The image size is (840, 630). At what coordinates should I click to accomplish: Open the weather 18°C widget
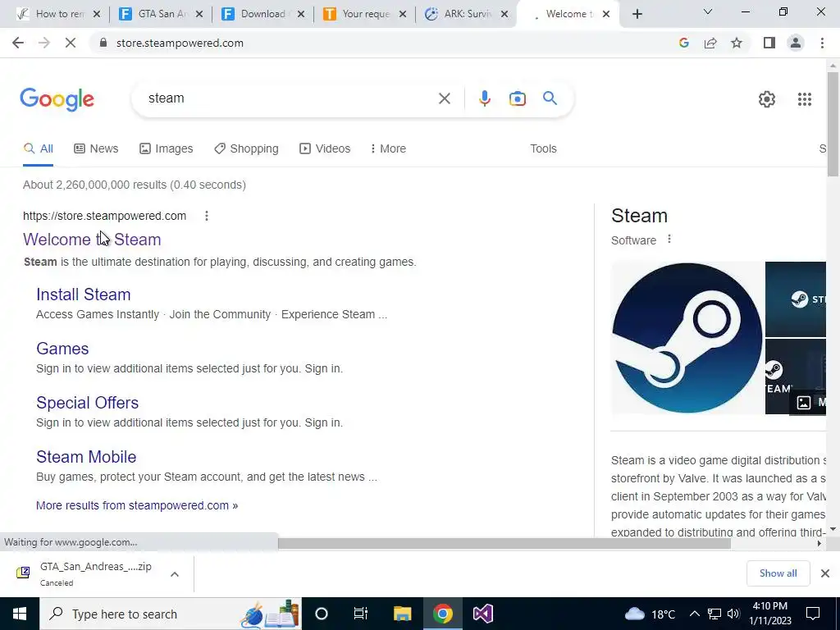pos(650,614)
